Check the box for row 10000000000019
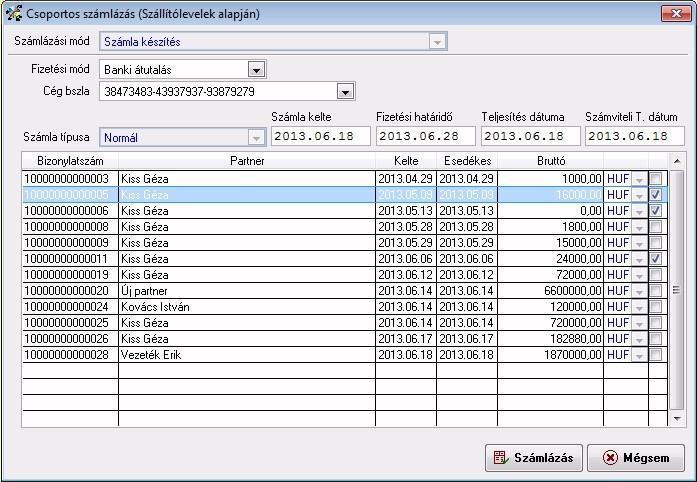 (x=656, y=275)
